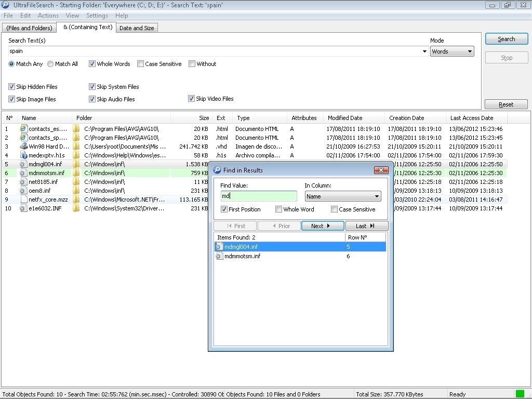Viewport: 532px width, 399px height.
Task: Click the file icon of e1e6032.INF
Action: tap(23, 208)
